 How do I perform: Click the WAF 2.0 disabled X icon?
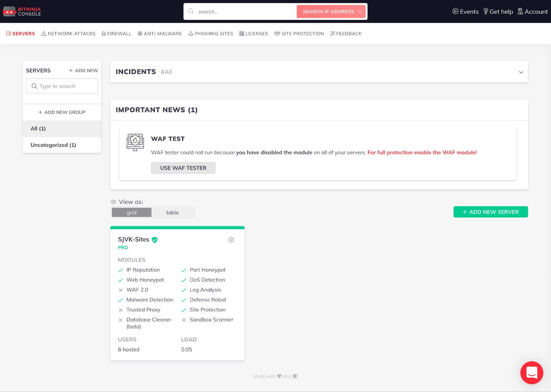click(x=121, y=290)
